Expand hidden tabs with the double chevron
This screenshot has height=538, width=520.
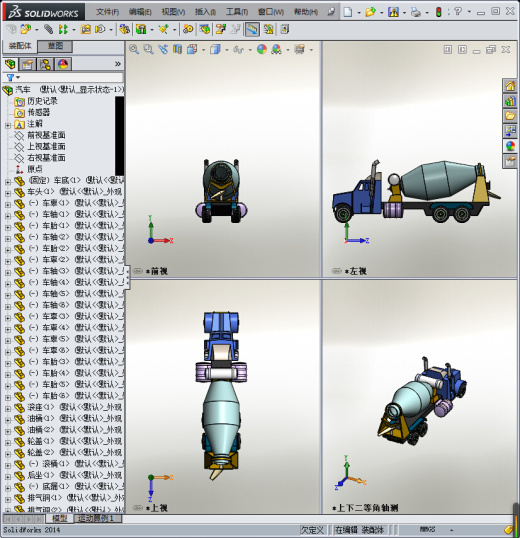tap(118, 64)
